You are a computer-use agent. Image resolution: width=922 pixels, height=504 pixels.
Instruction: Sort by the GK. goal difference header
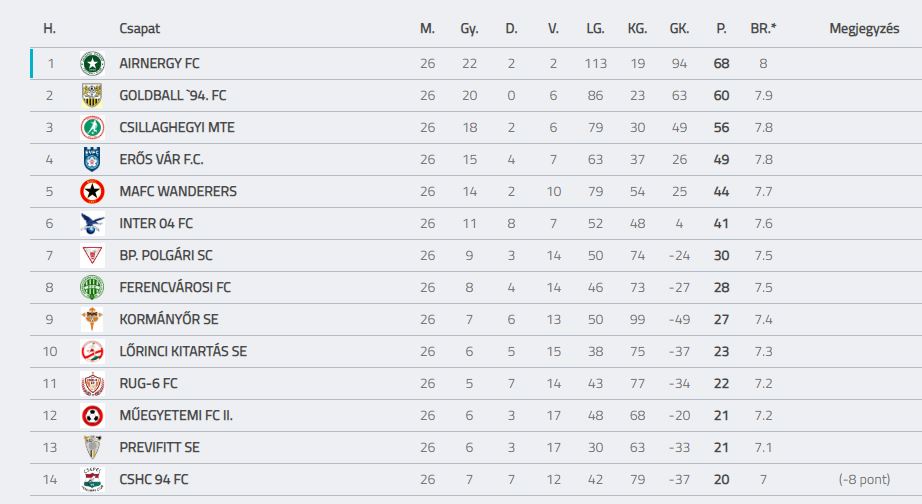[x=679, y=28]
